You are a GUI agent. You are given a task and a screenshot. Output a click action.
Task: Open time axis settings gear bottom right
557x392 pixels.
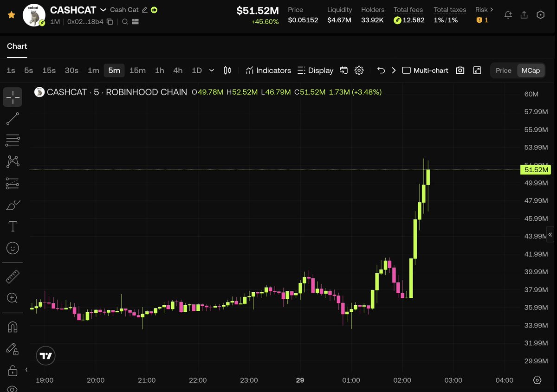(x=538, y=380)
